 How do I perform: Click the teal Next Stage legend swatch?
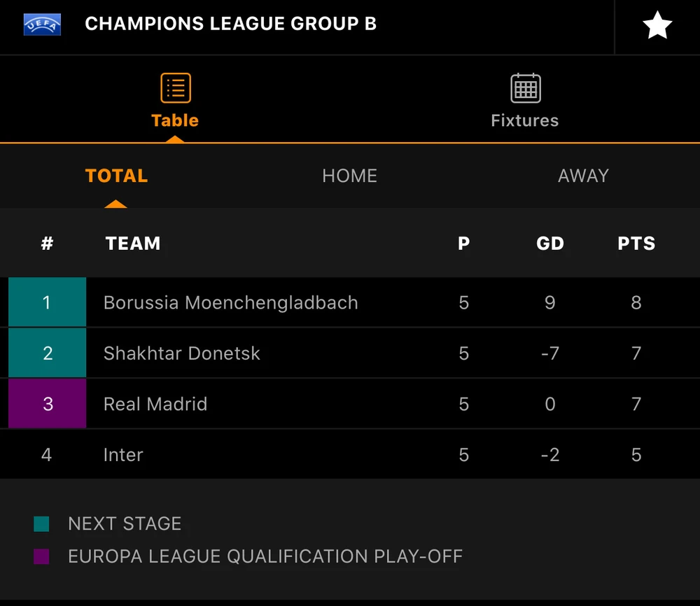[x=41, y=524]
